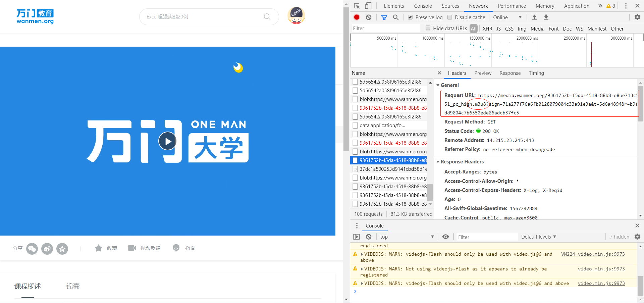Share via WeChat icon
This screenshot has height=303, width=644.
point(32,249)
